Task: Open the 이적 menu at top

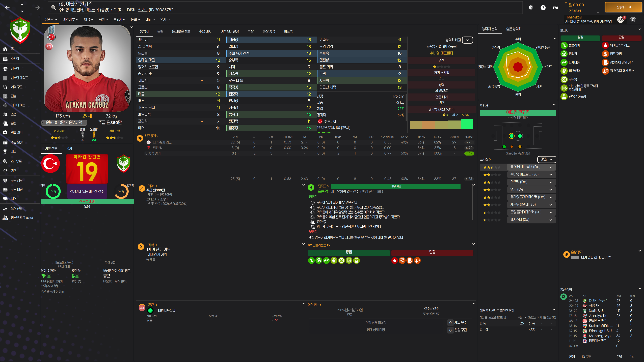Action: (x=88, y=19)
